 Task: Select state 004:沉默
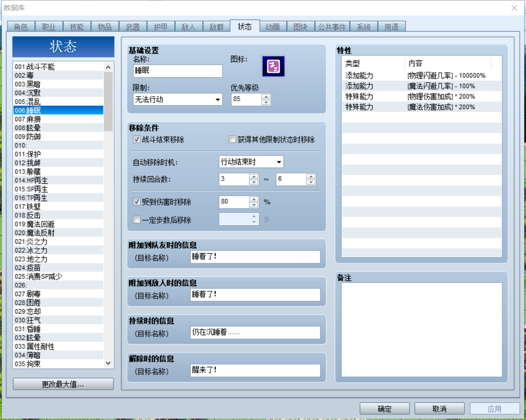click(58, 93)
